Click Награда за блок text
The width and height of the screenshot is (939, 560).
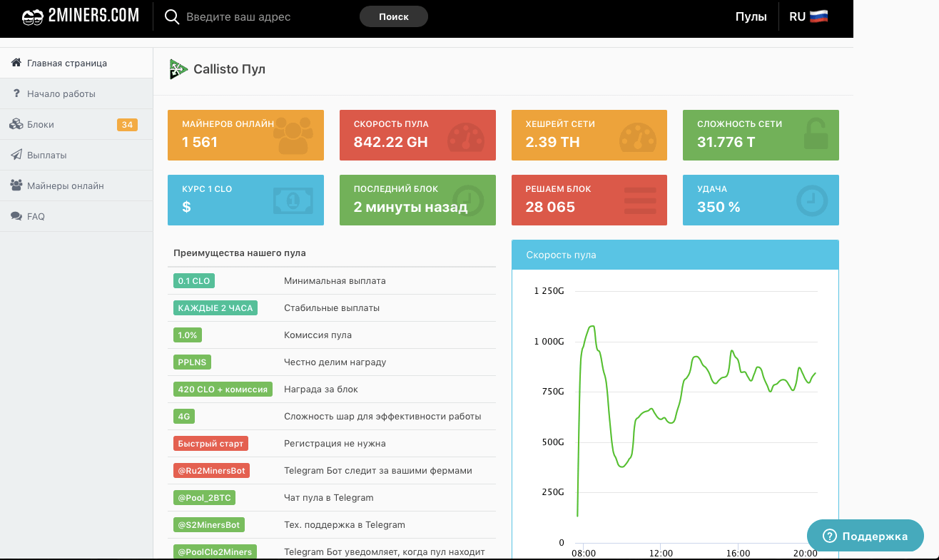click(x=321, y=390)
